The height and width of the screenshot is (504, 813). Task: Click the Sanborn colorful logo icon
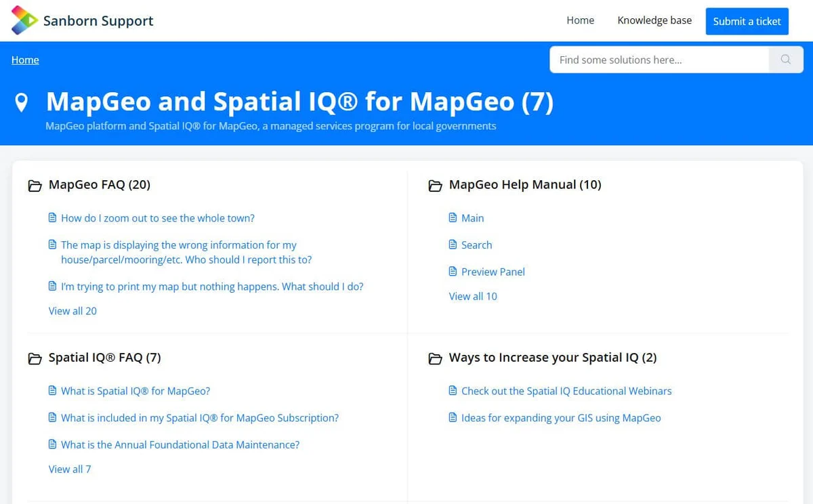[24, 20]
